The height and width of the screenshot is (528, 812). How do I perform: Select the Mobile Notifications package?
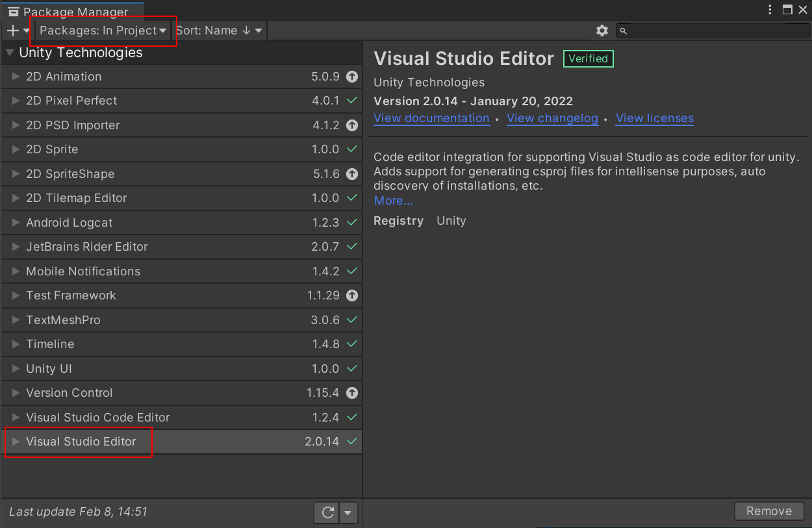pos(181,271)
